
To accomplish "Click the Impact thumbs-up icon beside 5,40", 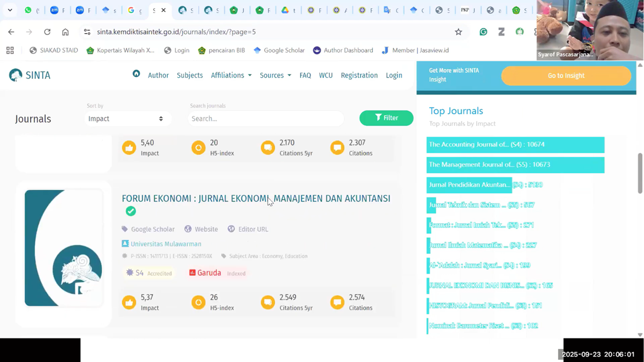I will click(x=129, y=147).
